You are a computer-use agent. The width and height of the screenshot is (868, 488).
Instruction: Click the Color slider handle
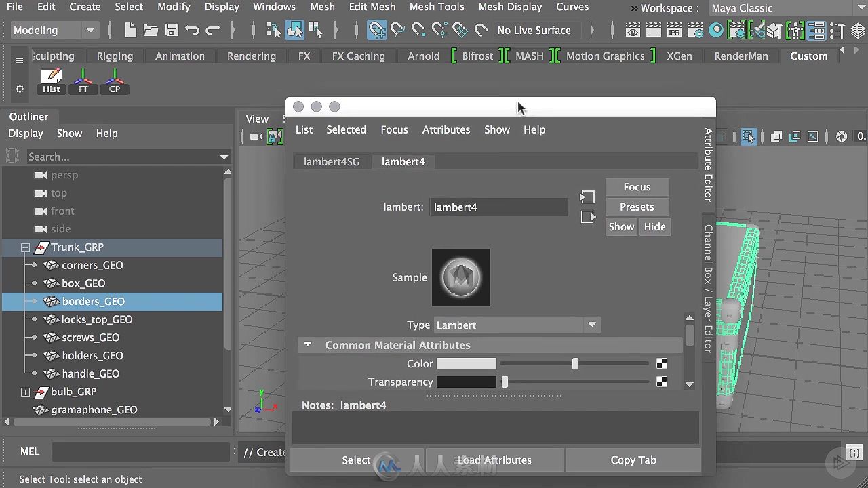coord(575,364)
